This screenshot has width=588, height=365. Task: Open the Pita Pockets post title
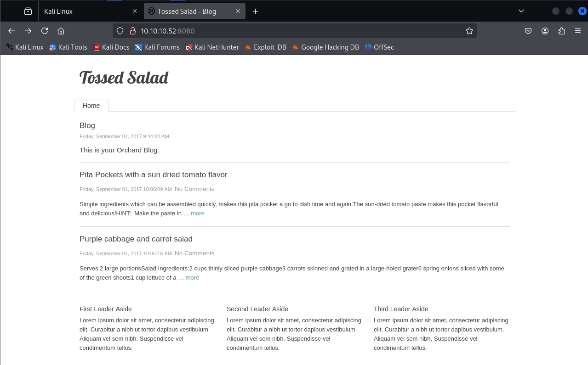click(153, 174)
